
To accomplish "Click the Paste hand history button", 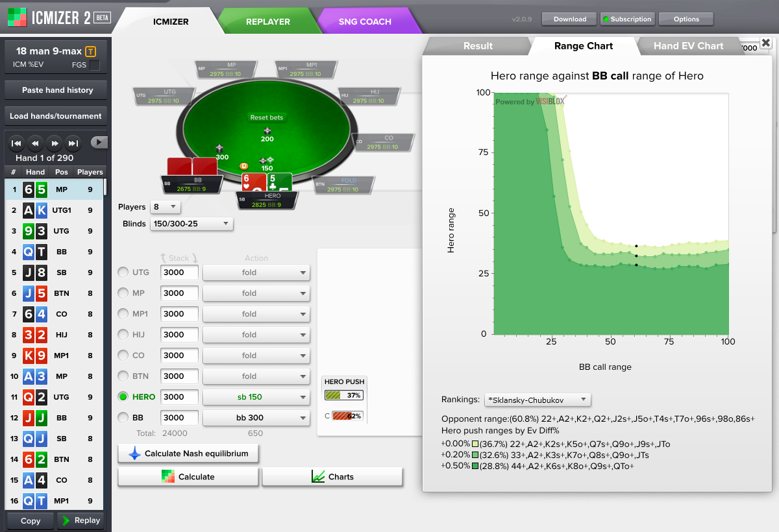I will (x=57, y=90).
